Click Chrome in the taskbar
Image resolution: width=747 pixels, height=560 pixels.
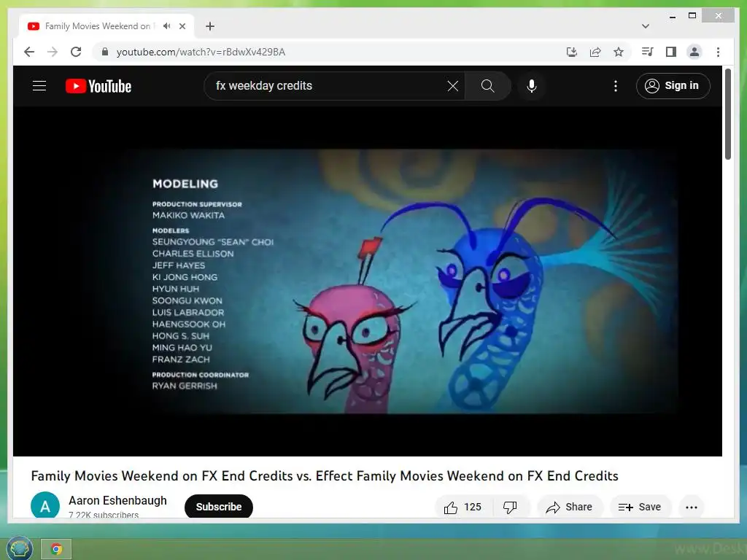(56, 549)
